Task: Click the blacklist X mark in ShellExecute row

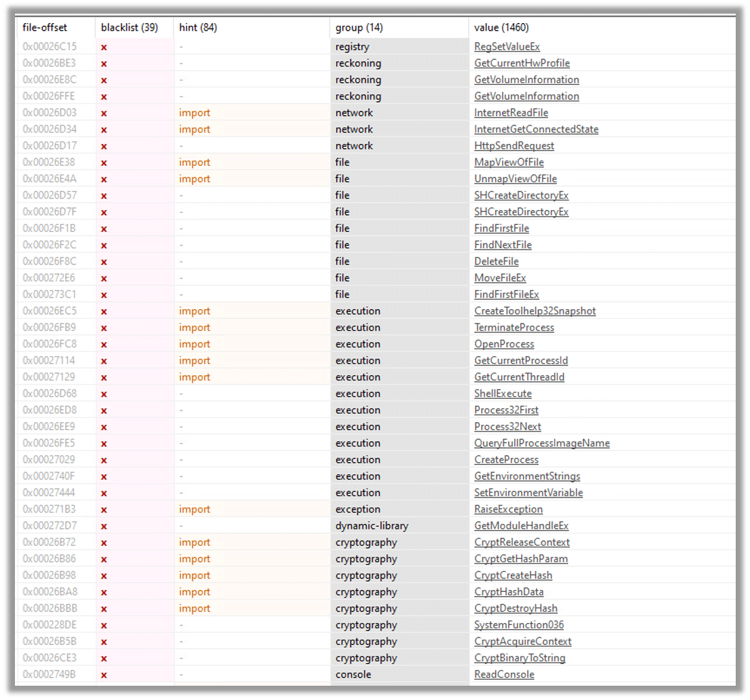Action: click(x=104, y=394)
